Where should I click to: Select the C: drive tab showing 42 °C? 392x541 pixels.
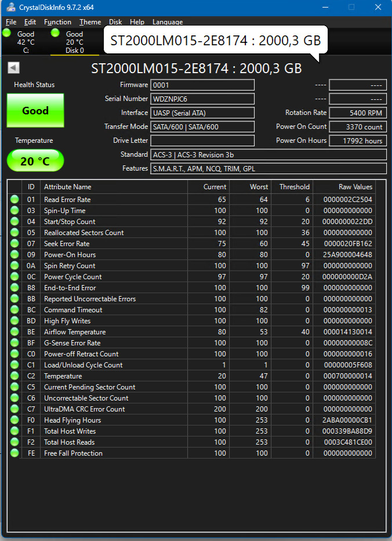(26, 42)
